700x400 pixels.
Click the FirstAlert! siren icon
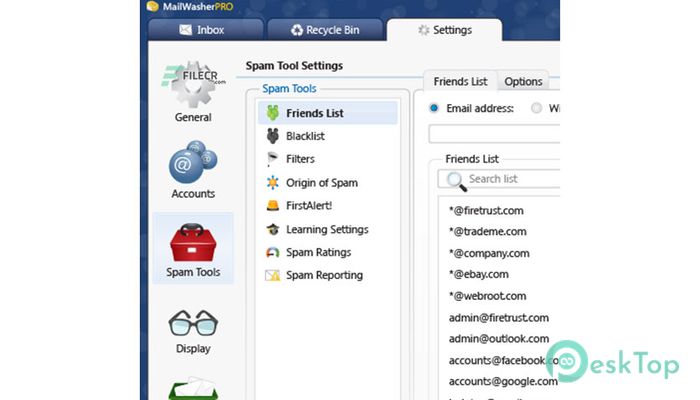tap(272, 206)
